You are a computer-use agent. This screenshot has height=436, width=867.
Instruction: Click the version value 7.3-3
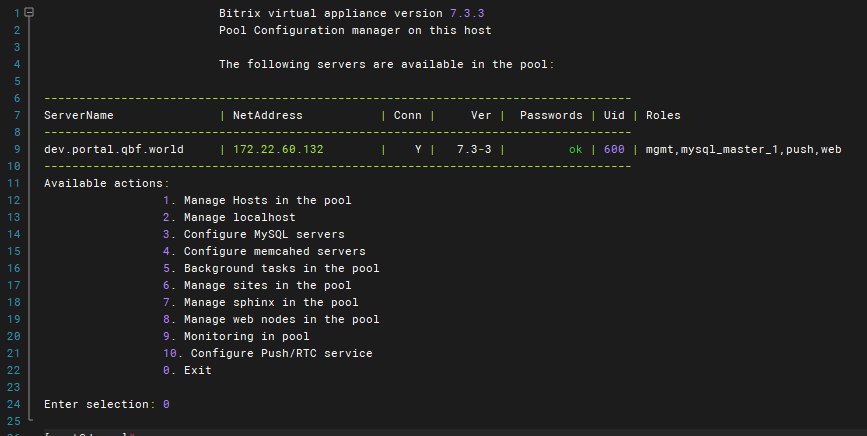(474, 149)
